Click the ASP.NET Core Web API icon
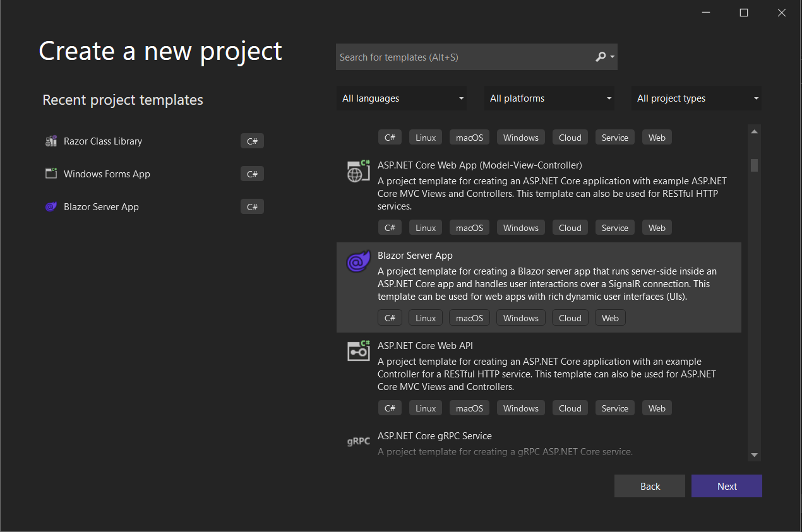 (358, 351)
